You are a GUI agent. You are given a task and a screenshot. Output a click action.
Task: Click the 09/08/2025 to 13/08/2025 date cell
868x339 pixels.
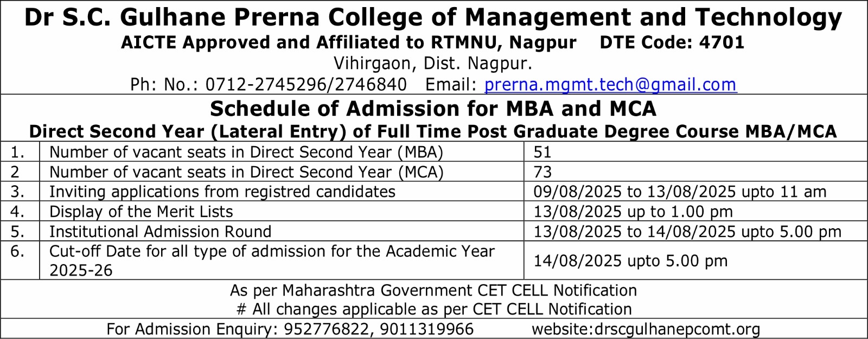coord(680,192)
